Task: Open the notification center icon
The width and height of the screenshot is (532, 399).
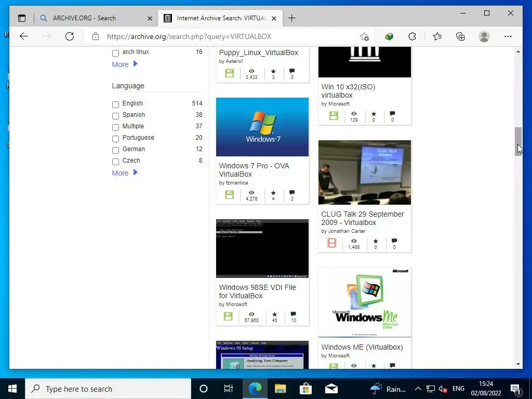Action: pos(515,389)
